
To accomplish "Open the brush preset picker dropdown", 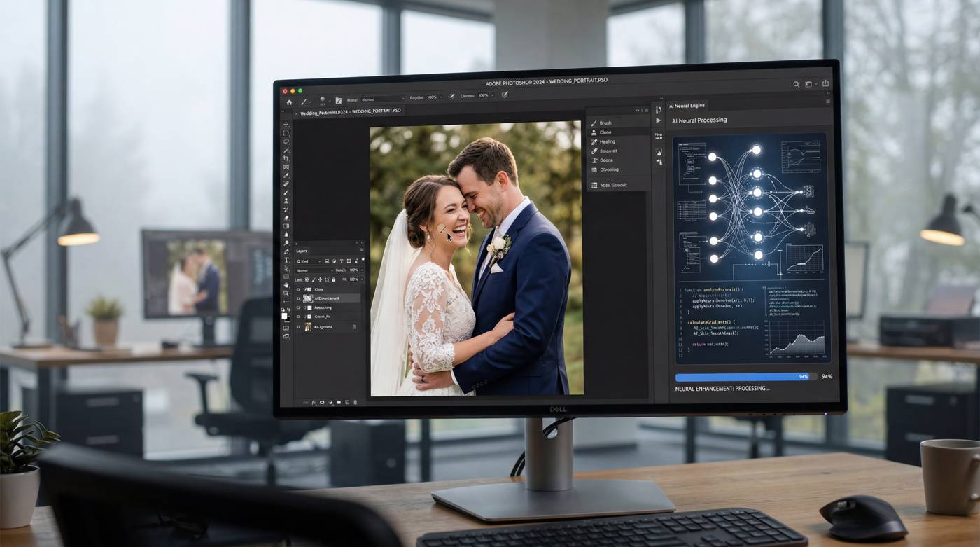I will tap(330, 101).
